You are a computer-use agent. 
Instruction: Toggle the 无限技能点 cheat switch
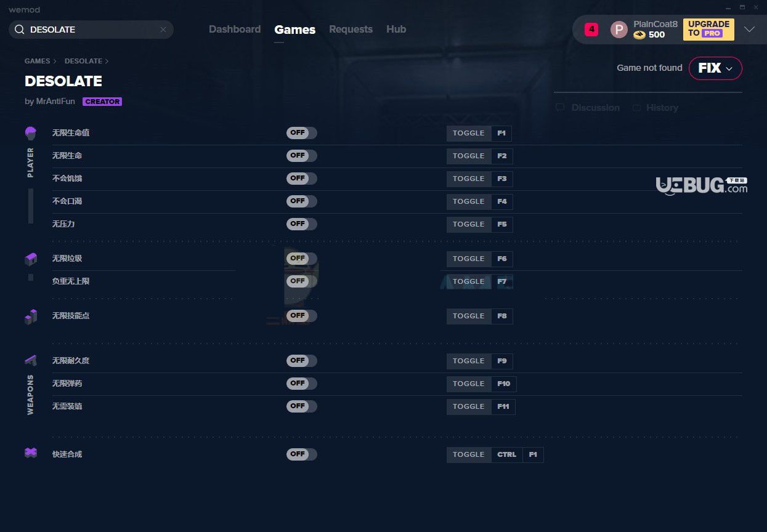pyautogui.click(x=302, y=316)
